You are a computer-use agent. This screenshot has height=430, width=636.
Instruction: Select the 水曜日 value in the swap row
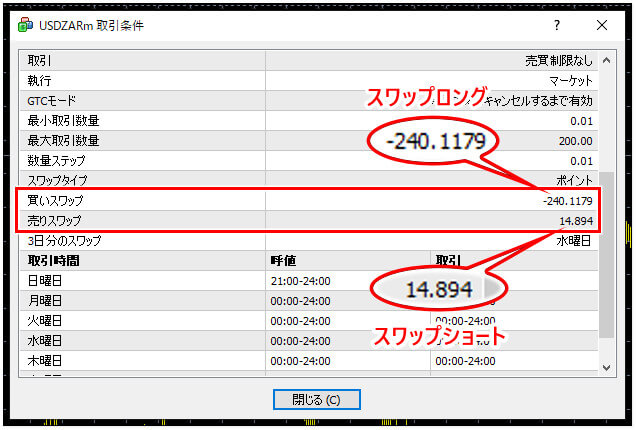[574, 241]
